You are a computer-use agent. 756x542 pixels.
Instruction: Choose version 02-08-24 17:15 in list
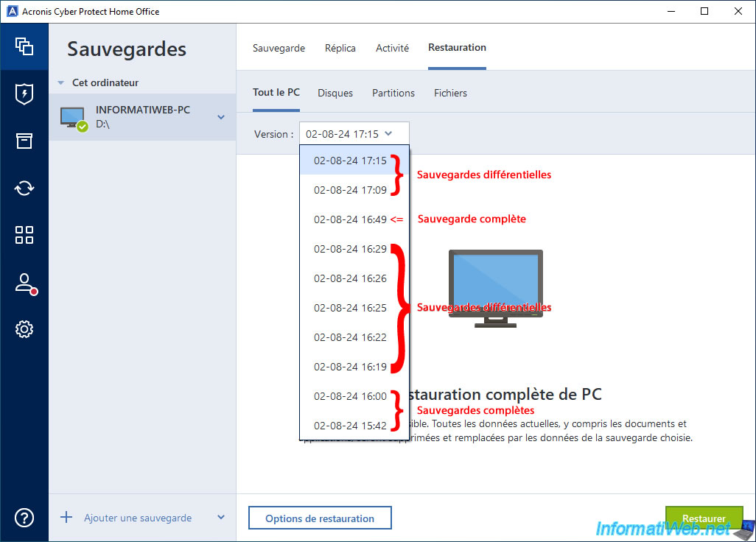coord(354,161)
